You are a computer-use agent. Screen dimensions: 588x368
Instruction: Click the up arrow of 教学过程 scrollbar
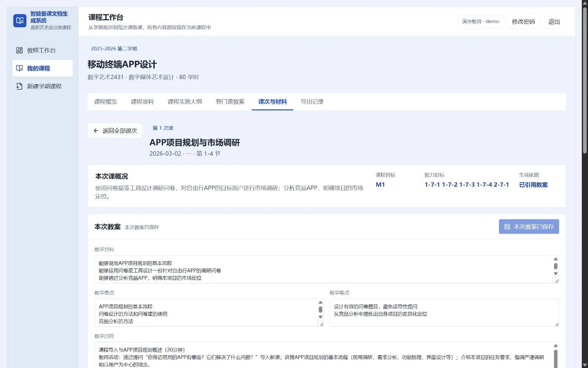pyautogui.click(x=556, y=346)
